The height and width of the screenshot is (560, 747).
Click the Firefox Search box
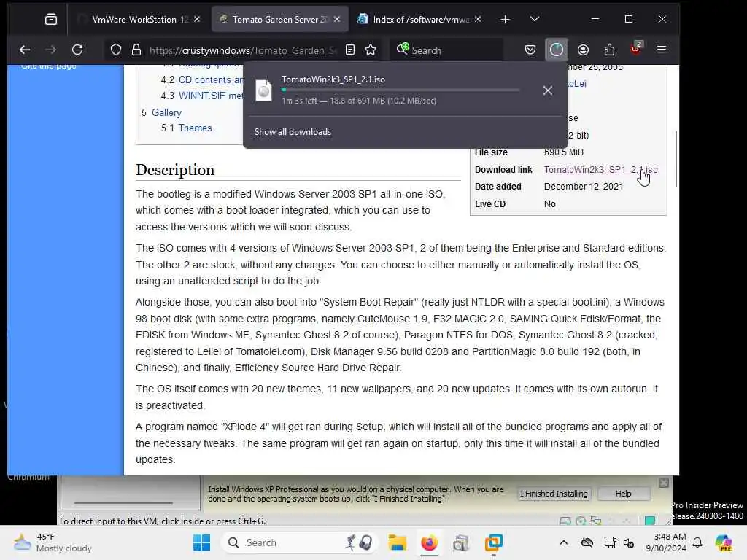448,50
